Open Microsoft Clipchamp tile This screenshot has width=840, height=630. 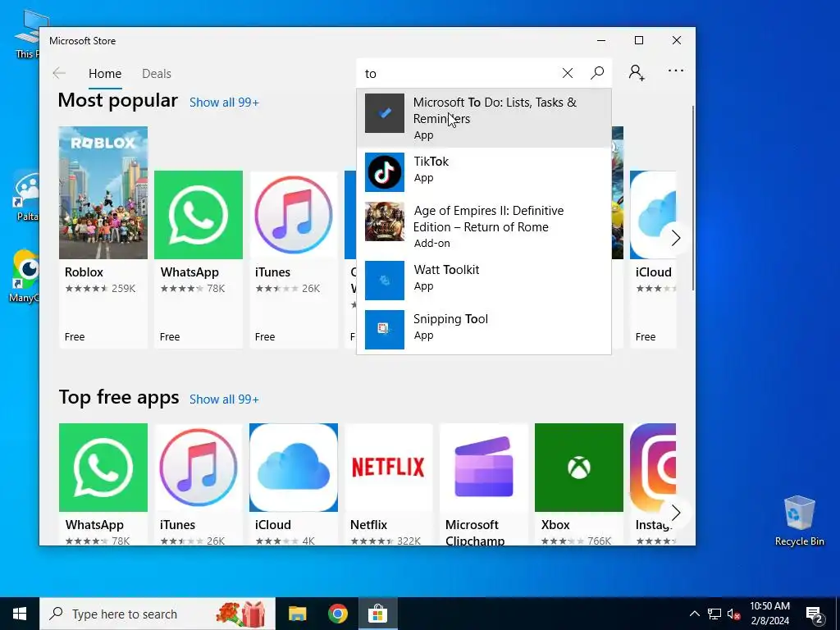click(x=484, y=484)
